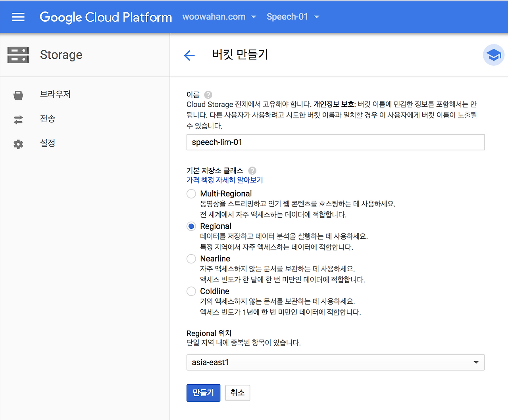Click the 만들기 create button
The width and height of the screenshot is (508, 420).
[203, 393]
